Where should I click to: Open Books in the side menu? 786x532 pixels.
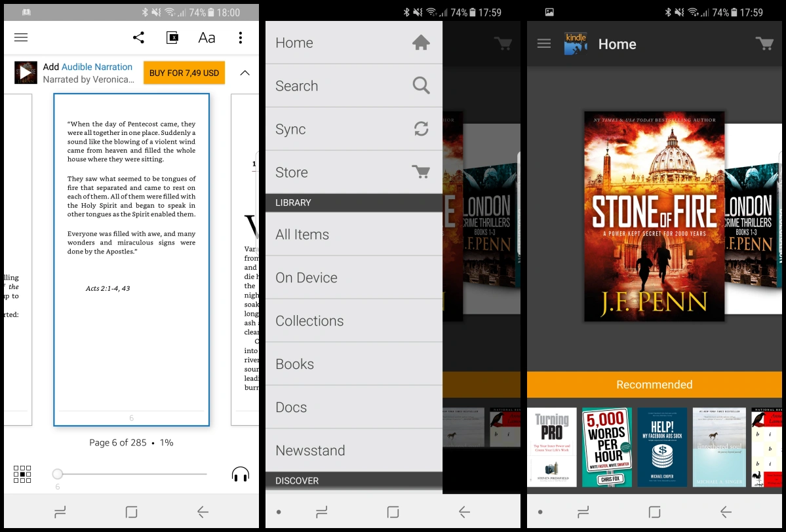click(x=354, y=364)
